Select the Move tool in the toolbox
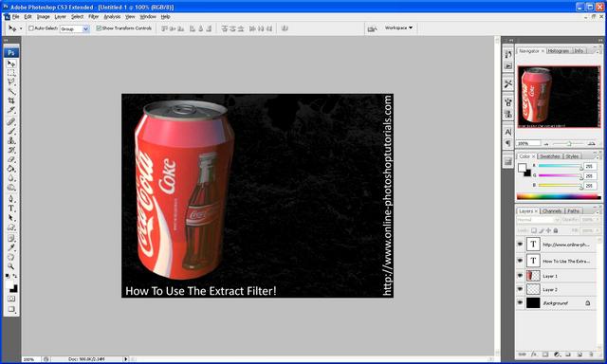This screenshot has height=364, width=607. (x=11, y=64)
